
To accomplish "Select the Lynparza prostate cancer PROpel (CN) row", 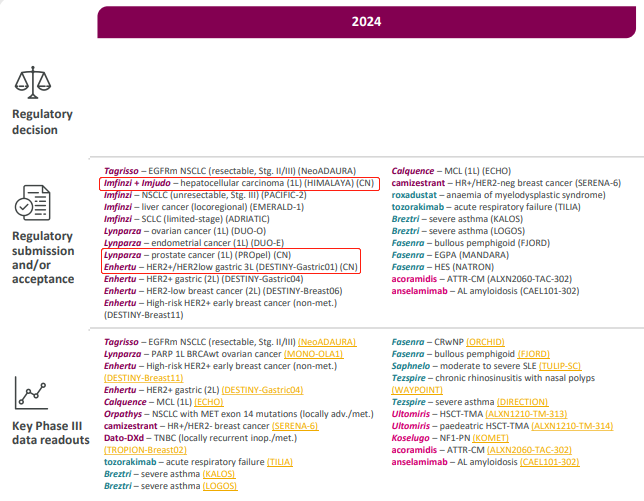I will (198, 255).
